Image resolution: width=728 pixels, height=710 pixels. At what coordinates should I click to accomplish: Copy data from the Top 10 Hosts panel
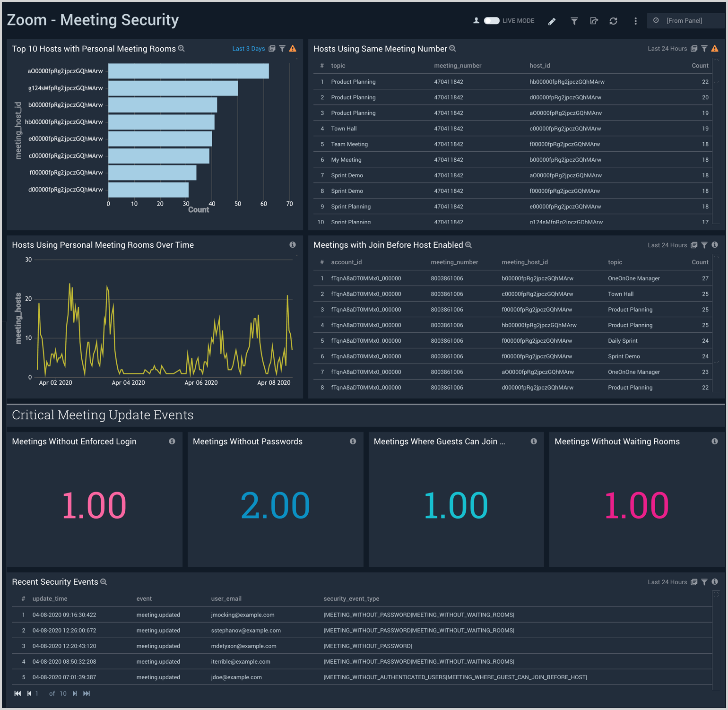coord(271,48)
